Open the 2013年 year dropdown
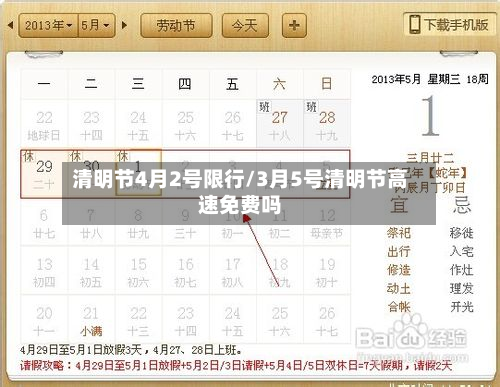This screenshot has height=387, width=500. click(x=49, y=25)
